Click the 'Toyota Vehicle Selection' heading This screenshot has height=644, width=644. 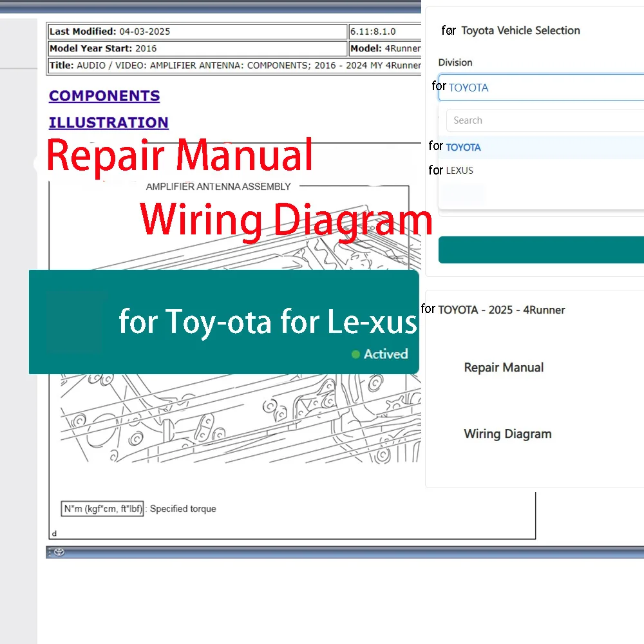[x=520, y=30]
